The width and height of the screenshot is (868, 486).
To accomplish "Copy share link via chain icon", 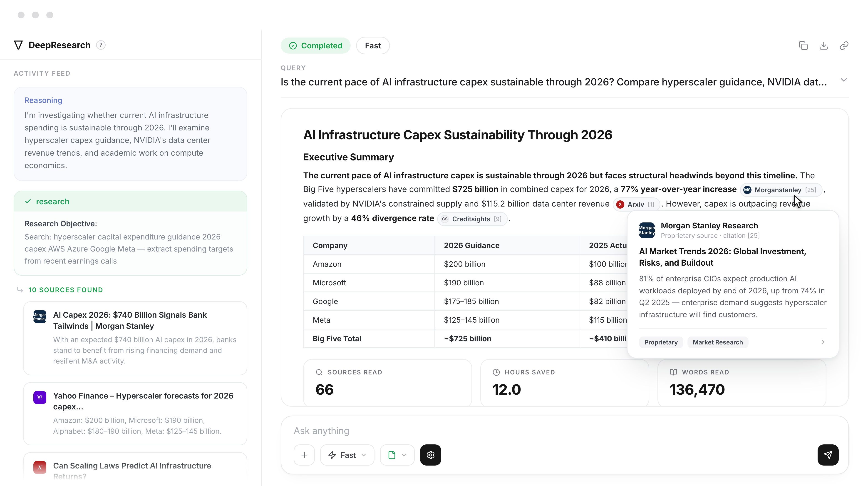I will 844,46.
